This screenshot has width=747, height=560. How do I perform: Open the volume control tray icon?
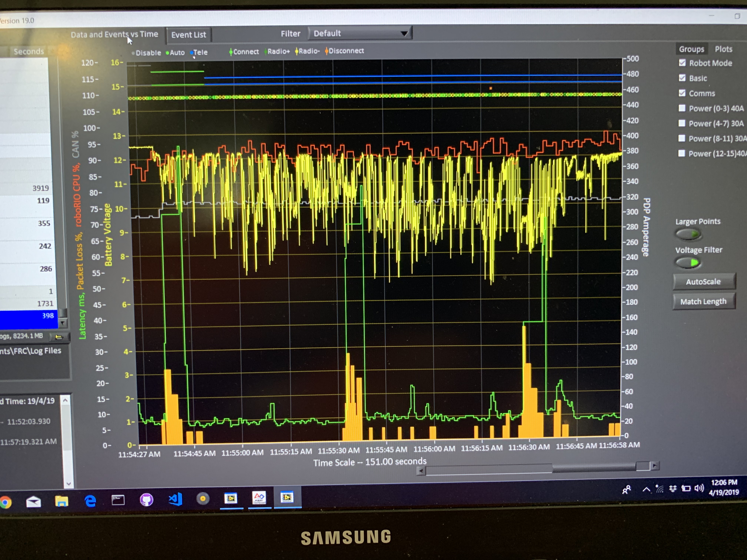click(699, 488)
